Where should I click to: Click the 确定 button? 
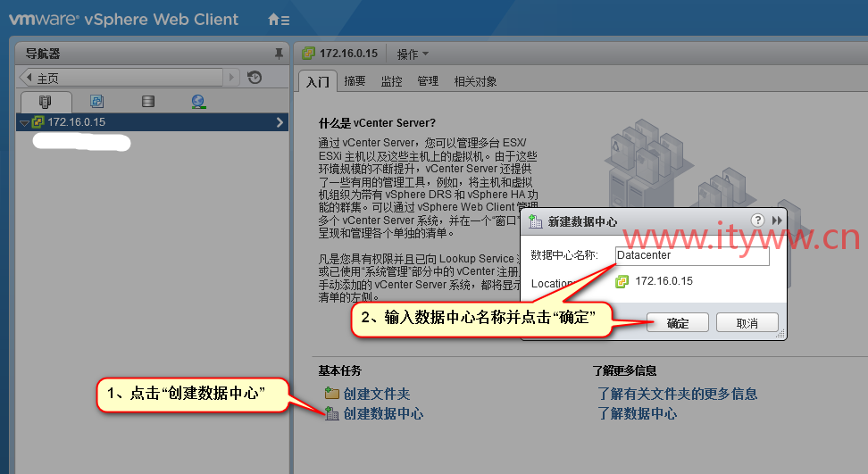[x=678, y=323]
